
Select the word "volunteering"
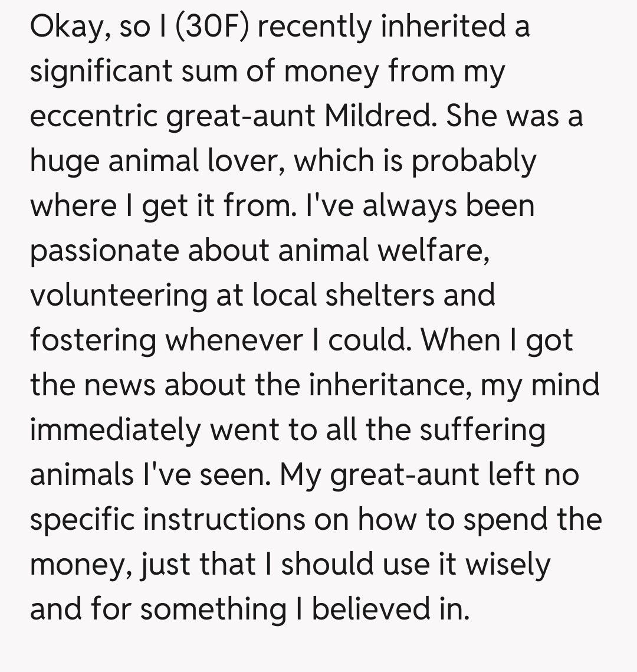click(118, 296)
